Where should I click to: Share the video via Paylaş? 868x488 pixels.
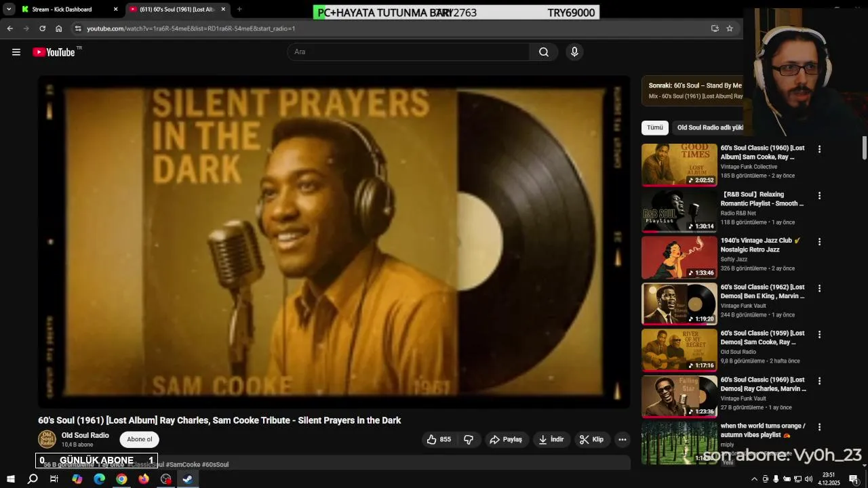tap(506, 440)
